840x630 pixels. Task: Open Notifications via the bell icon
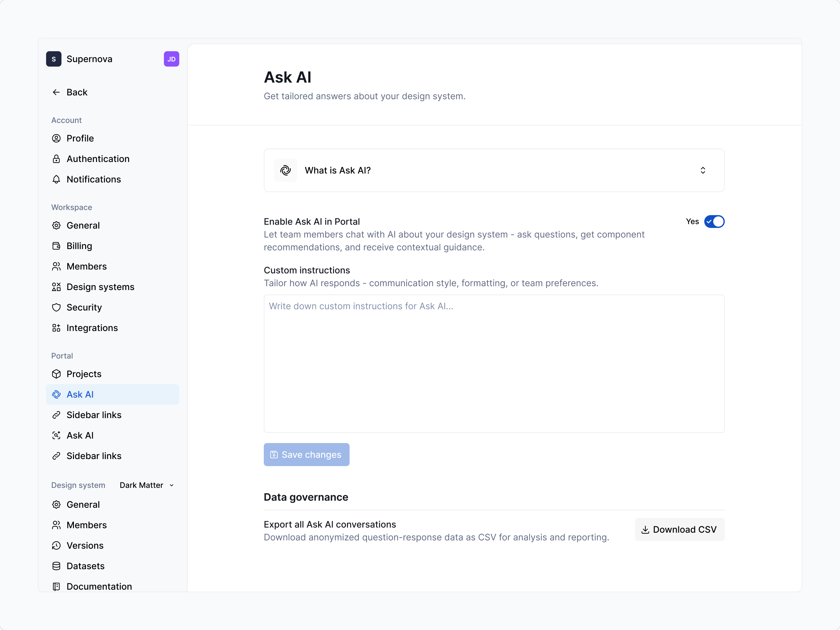[56, 179]
